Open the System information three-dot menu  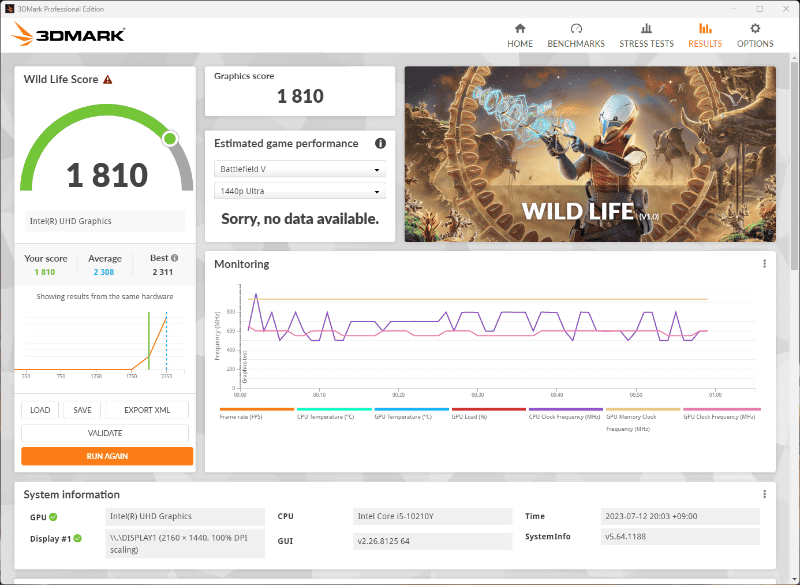(x=763, y=493)
